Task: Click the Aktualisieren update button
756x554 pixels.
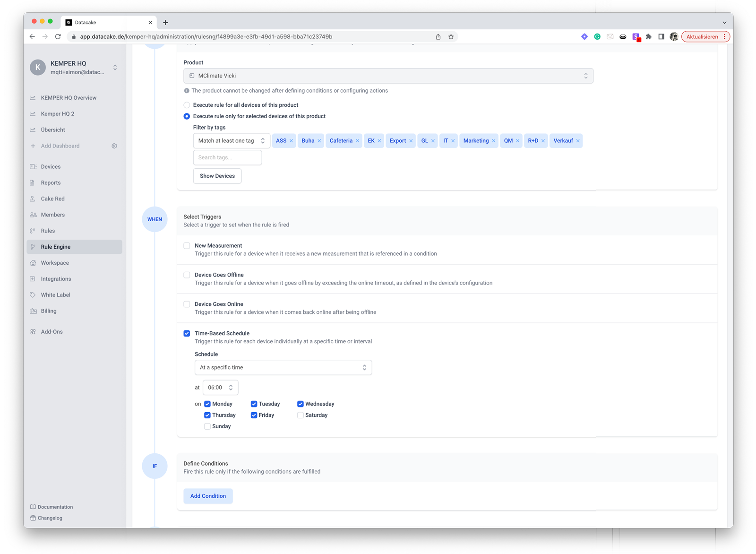Action: pos(705,36)
